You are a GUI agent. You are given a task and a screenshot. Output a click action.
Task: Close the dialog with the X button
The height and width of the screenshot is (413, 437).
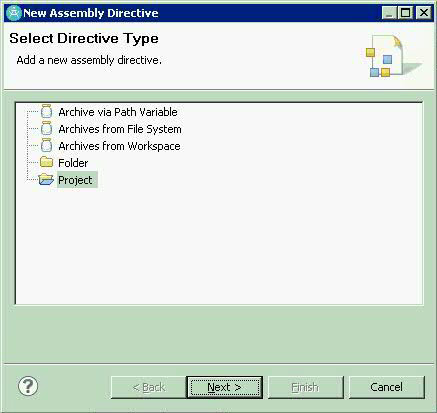[424, 13]
